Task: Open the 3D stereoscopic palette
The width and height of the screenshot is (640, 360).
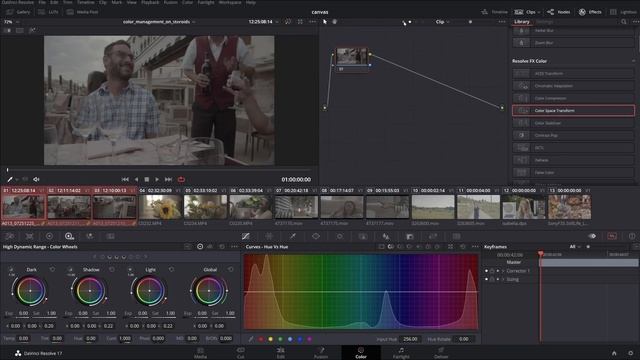Action: click(x=456, y=236)
